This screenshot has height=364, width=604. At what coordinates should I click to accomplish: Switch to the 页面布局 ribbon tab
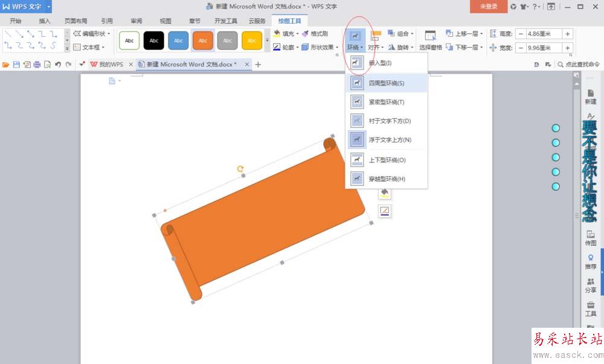tap(75, 21)
